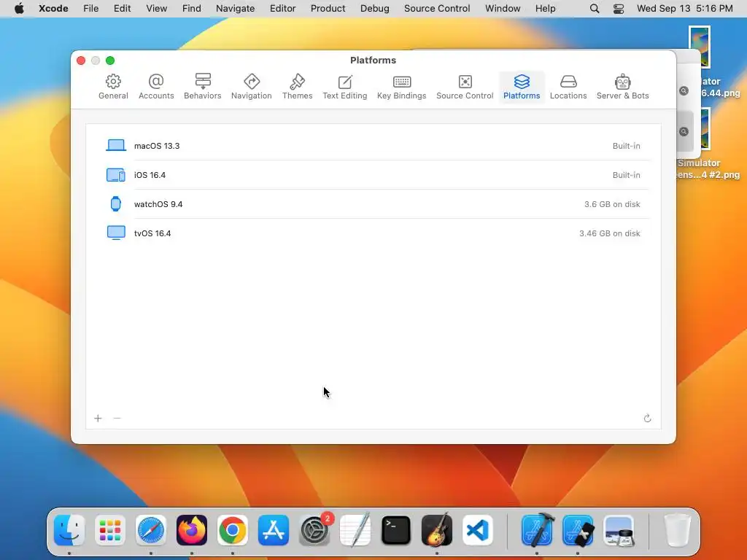Open Launchpad from the Dock

[x=110, y=530]
